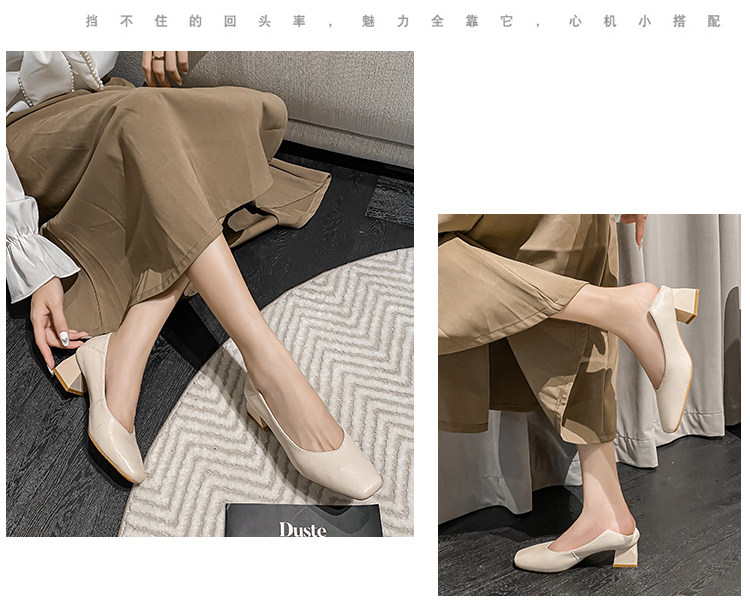
Task: Click the headline text '魅力全靠它'
Action: [x=437, y=22]
